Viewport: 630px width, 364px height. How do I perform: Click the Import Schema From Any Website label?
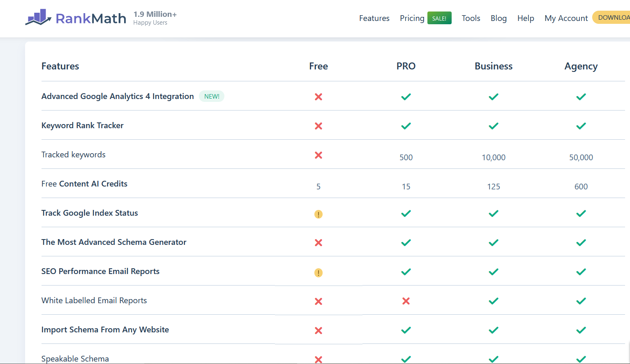pyautogui.click(x=105, y=329)
